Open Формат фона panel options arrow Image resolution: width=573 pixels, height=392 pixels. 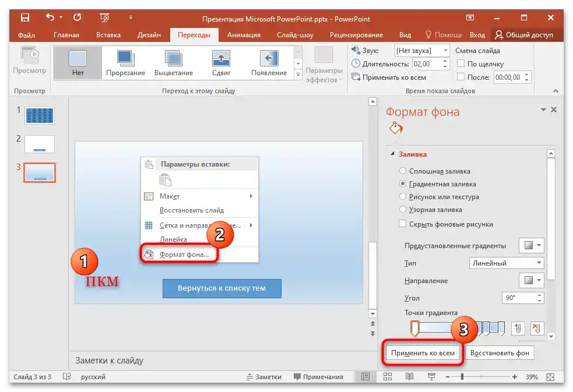click(x=543, y=110)
